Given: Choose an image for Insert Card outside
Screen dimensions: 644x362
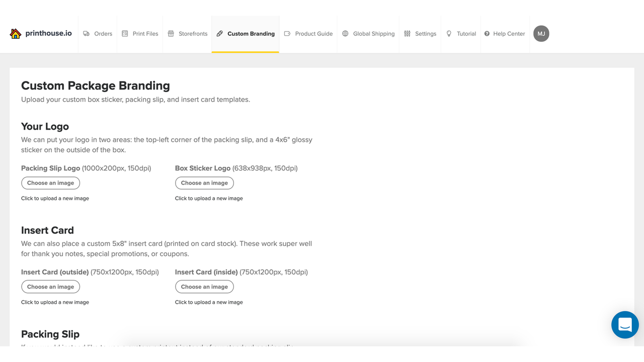Looking at the screenshot, I should 50,287.
